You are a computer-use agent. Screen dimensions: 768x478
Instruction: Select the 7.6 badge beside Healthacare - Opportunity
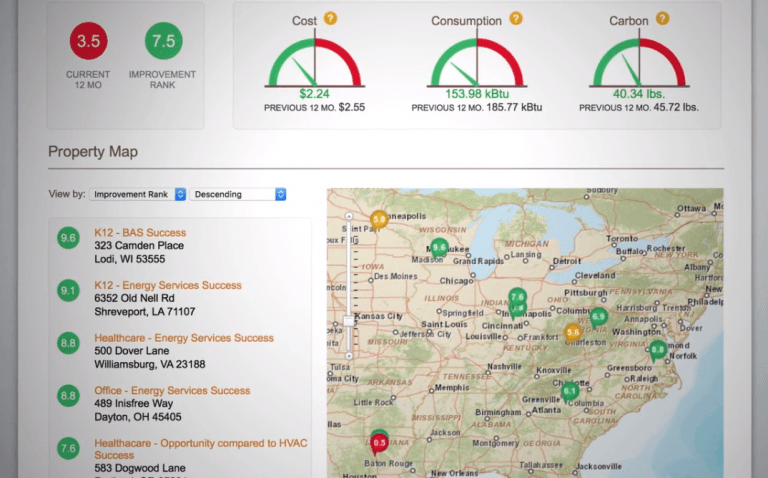point(68,449)
